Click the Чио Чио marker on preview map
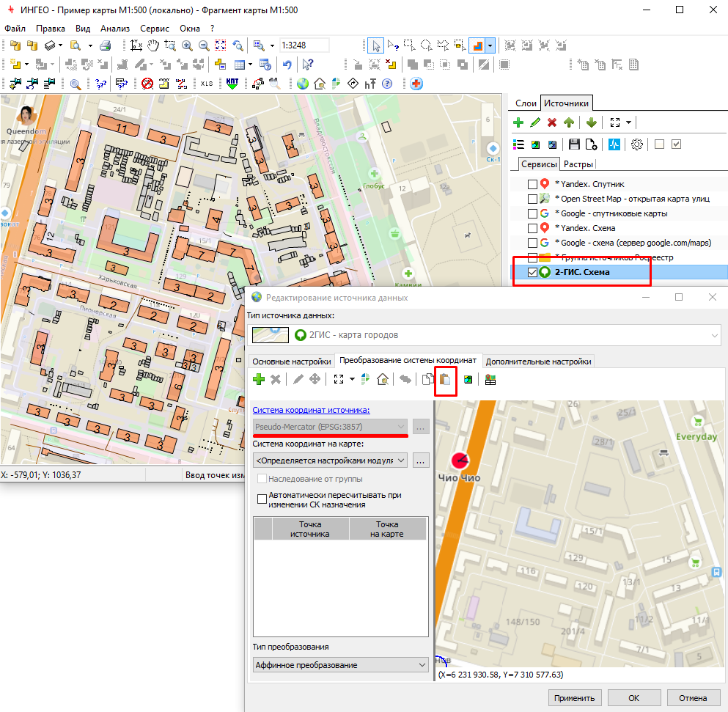The image size is (728, 712). tap(460, 460)
